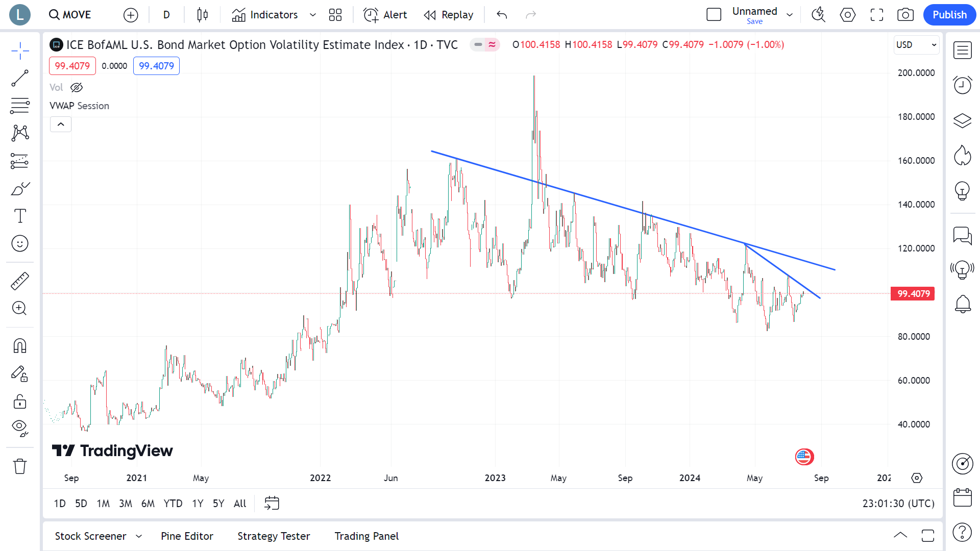Click the MOVE symbol search field
Screen dimensions: 980x551
click(70, 15)
